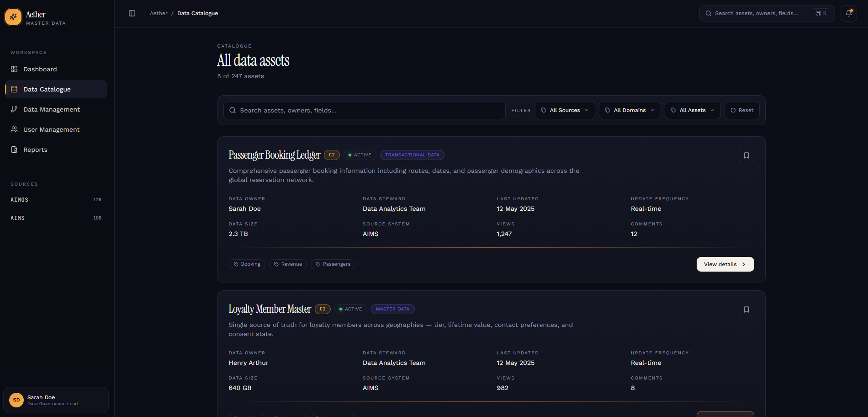Expand the All Sources filter dropdown

coord(565,110)
